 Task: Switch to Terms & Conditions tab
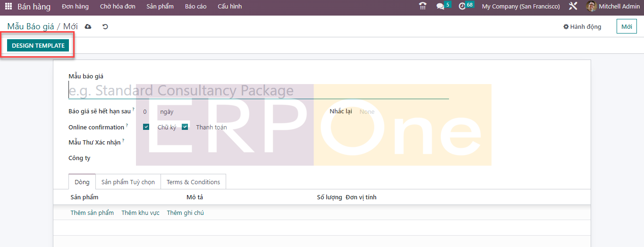pos(193,182)
